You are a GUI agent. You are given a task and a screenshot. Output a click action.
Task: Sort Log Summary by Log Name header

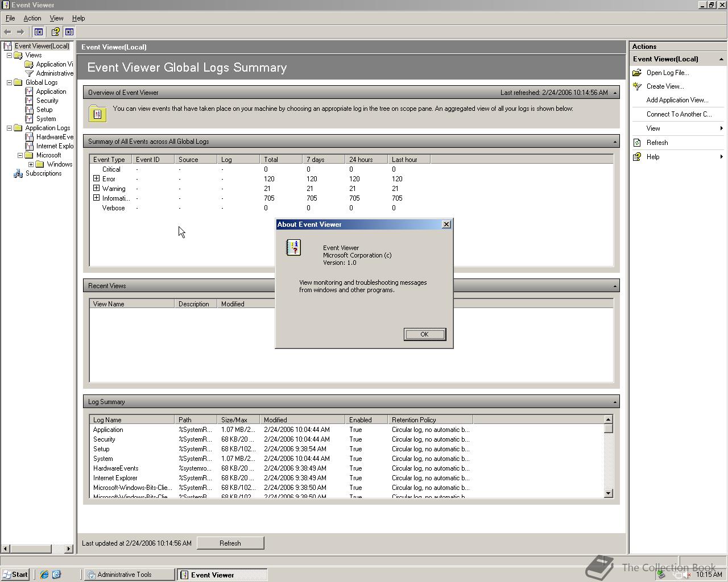132,420
